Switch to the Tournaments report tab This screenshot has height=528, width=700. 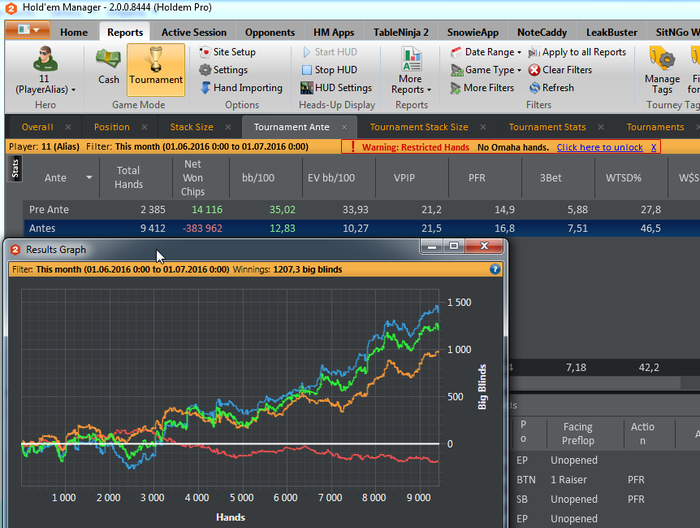tap(655, 127)
